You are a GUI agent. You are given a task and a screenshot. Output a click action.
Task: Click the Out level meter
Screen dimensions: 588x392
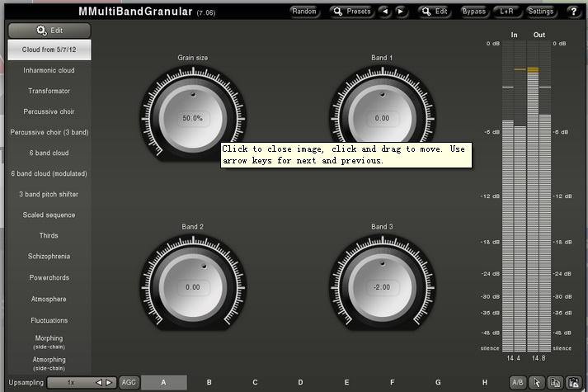[x=539, y=196]
